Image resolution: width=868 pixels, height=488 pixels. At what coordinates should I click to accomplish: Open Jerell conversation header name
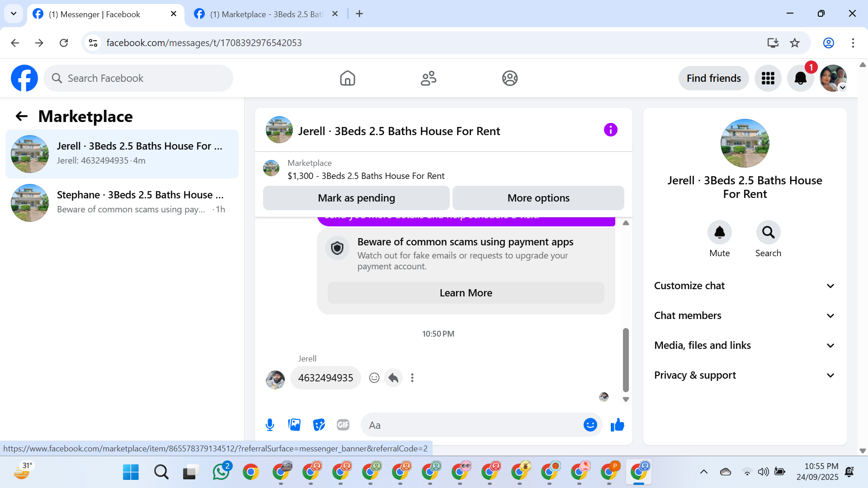399,131
